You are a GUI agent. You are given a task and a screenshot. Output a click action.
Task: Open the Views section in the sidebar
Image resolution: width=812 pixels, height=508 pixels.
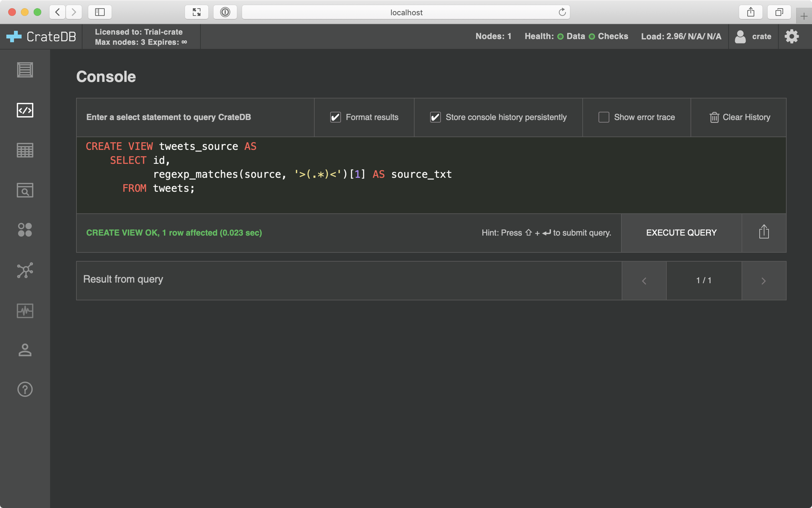[25, 190]
